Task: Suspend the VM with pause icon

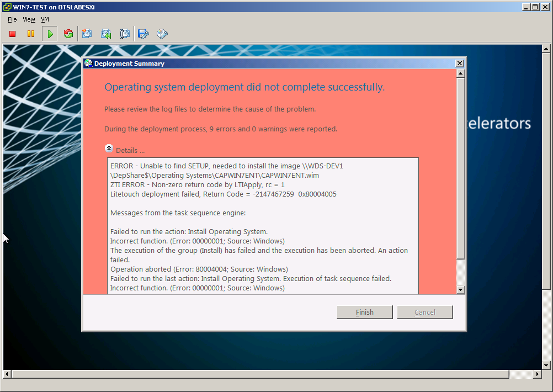Action: (31, 34)
